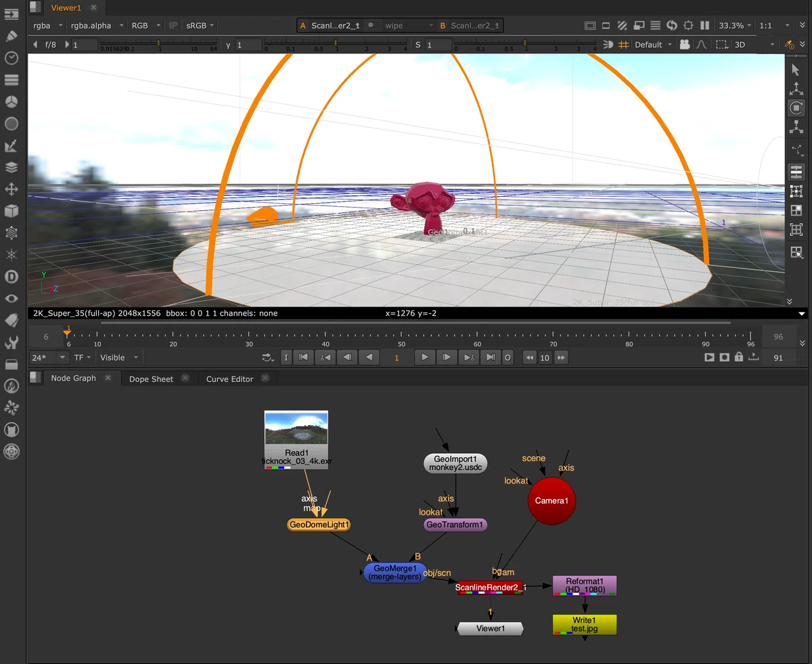Open the Views nodes menu (eye icon)
The image size is (812, 664).
coord(11,298)
